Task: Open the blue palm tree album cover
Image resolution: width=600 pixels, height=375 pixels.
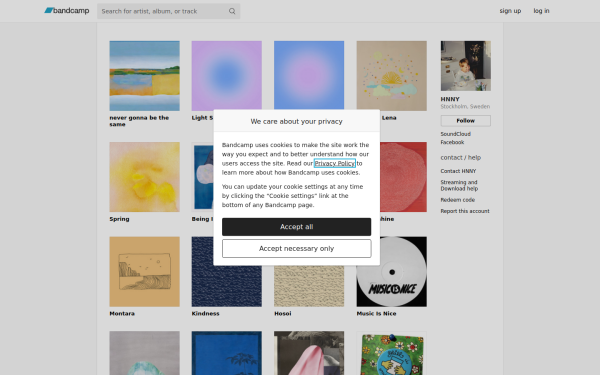Action: pyautogui.click(x=227, y=353)
